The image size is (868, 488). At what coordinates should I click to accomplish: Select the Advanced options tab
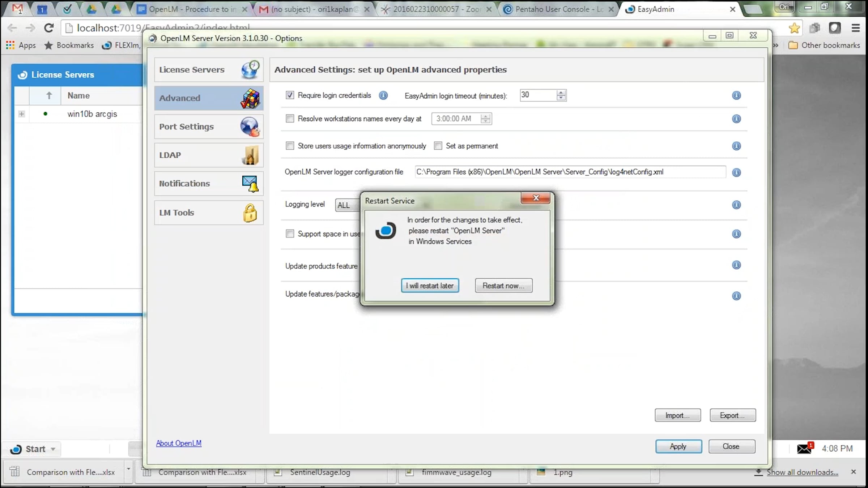[209, 98]
